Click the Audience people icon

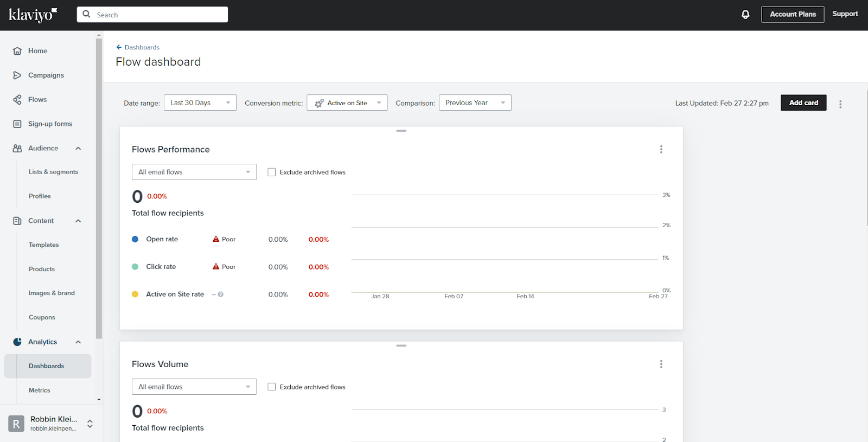point(17,149)
